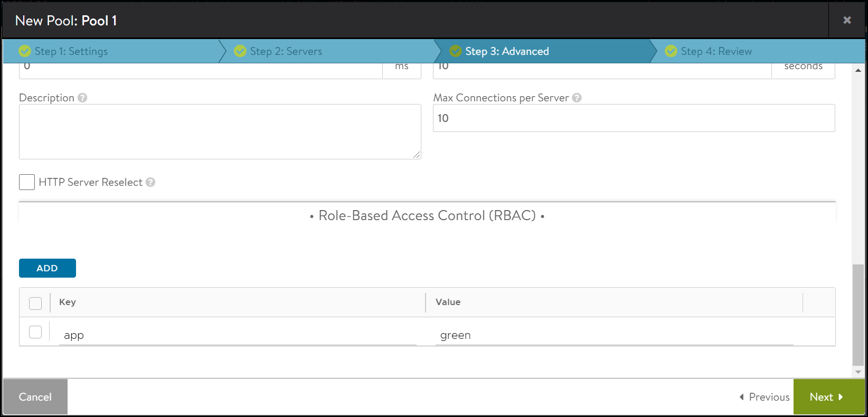Viewport: 868px width, 417px height.
Task: Edit the 'app' key field
Action: (238, 335)
